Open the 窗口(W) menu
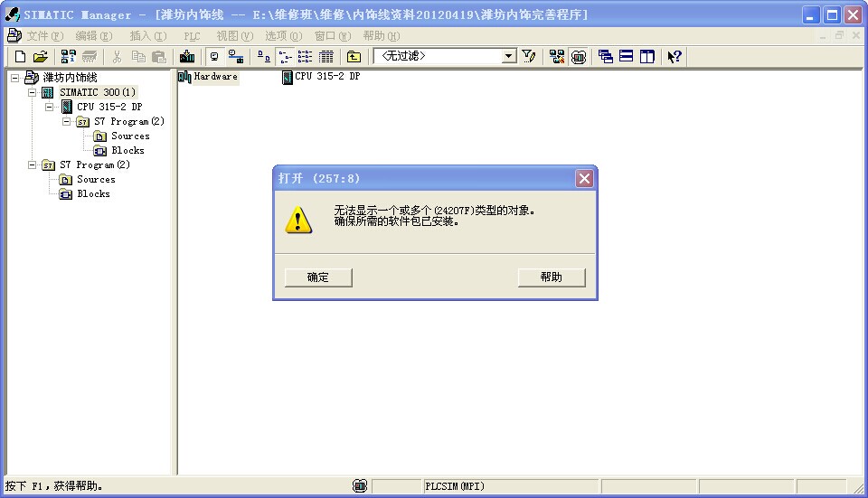Image resolution: width=868 pixels, height=498 pixels. tap(333, 36)
